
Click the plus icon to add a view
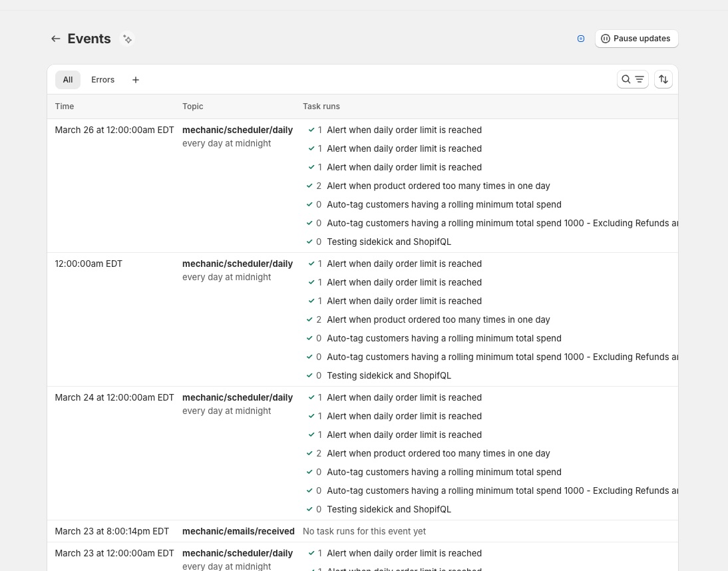136,79
